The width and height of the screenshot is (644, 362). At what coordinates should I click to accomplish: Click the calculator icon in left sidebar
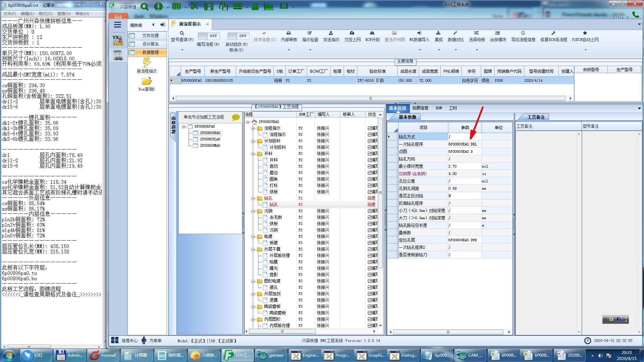click(118, 55)
